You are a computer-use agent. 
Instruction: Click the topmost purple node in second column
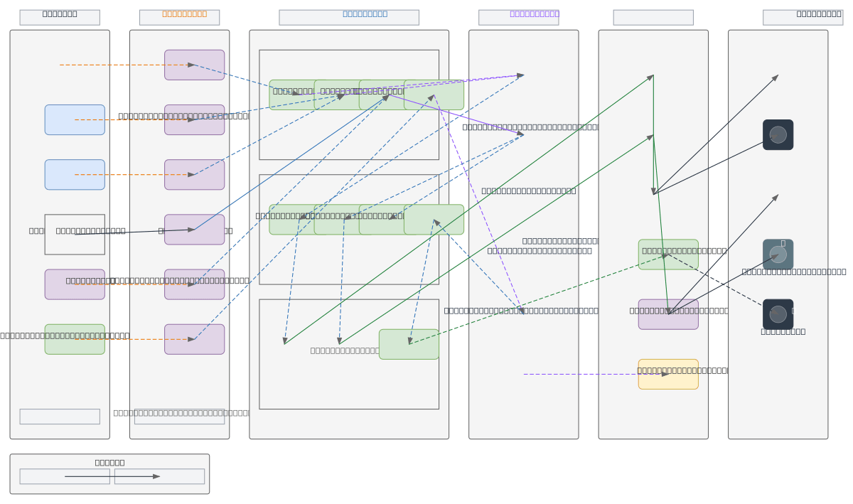194,65
